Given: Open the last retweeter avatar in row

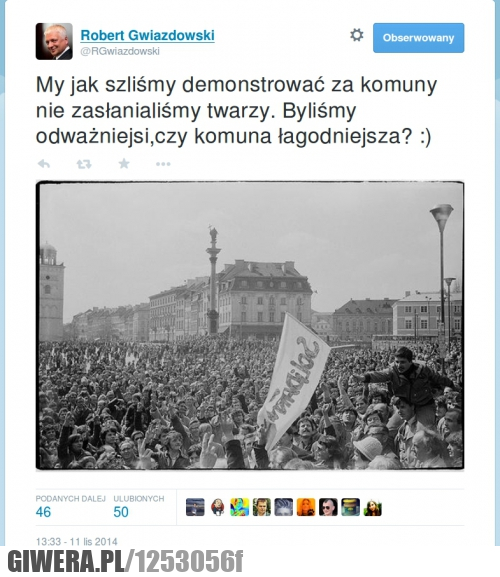Looking at the screenshot, I should (373, 507).
